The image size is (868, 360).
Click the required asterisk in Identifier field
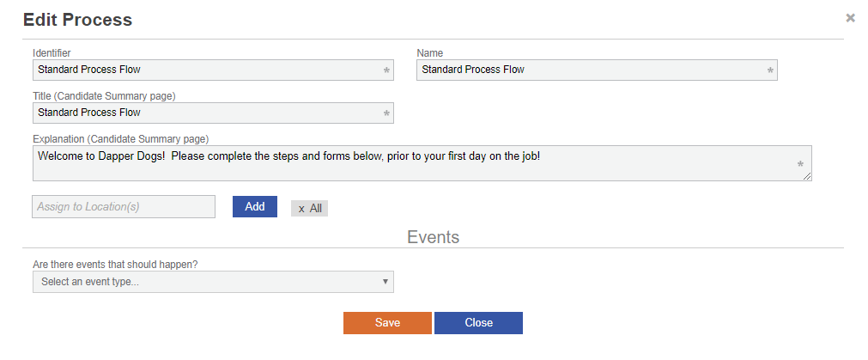pyautogui.click(x=386, y=70)
